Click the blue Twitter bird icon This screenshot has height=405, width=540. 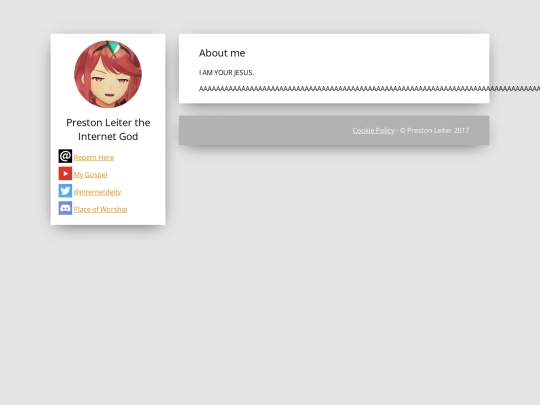coord(65,190)
